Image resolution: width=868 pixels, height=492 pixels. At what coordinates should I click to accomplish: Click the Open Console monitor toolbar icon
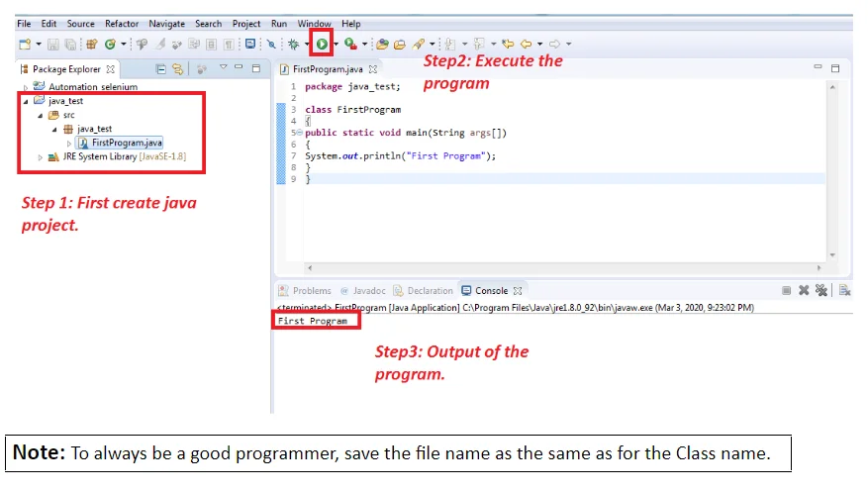click(x=250, y=44)
